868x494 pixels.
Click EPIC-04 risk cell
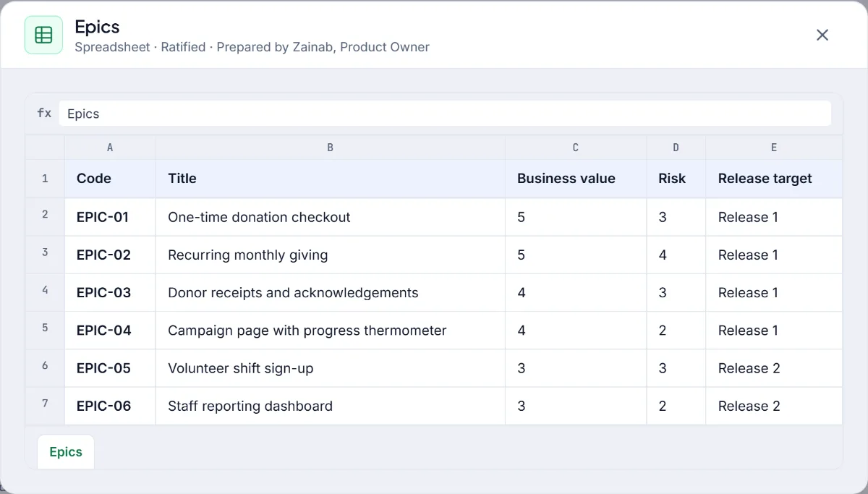coord(676,330)
